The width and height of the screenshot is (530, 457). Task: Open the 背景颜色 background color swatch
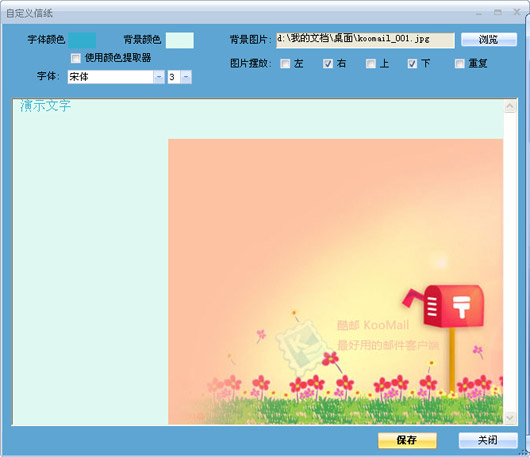pyautogui.click(x=179, y=40)
